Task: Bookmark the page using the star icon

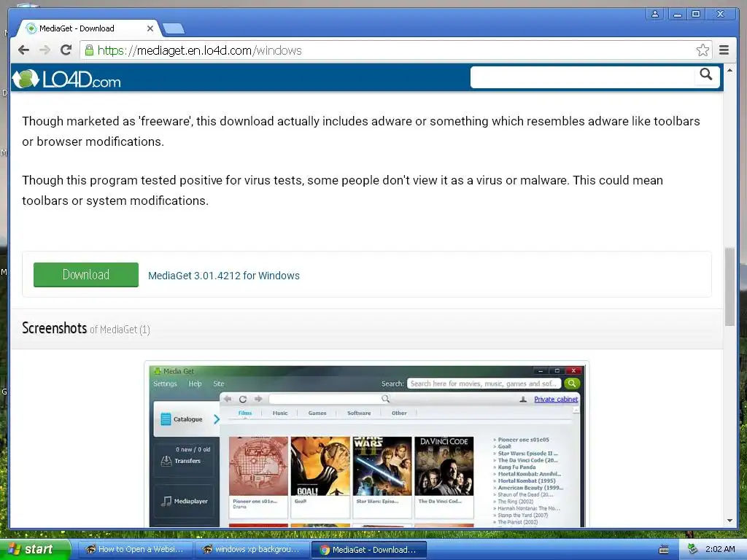Action: 703,50
